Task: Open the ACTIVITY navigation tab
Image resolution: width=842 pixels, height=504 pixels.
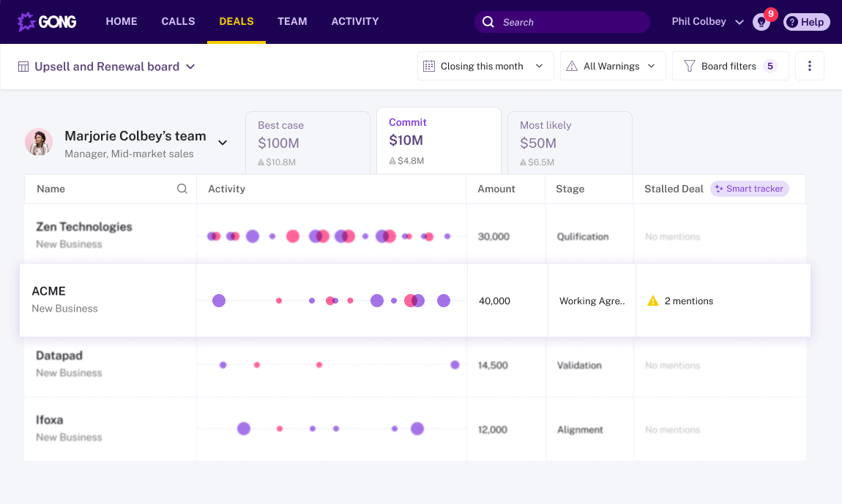Action: click(355, 21)
